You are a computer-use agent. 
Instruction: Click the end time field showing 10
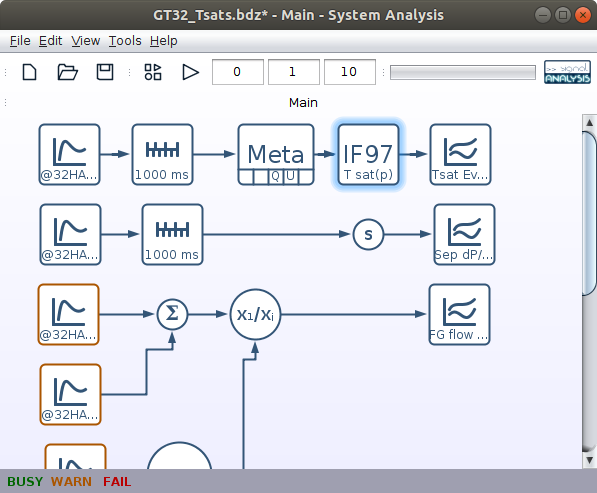[x=350, y=72]
